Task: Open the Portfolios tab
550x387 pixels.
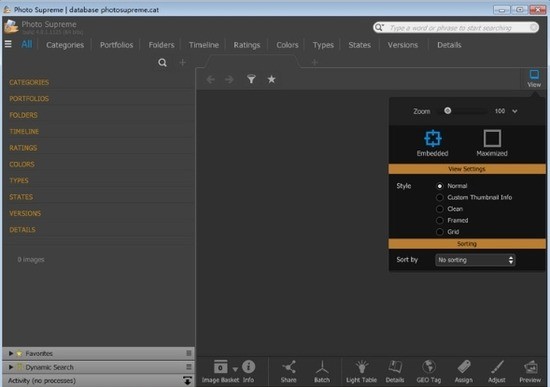Action: tap(116, 45)
